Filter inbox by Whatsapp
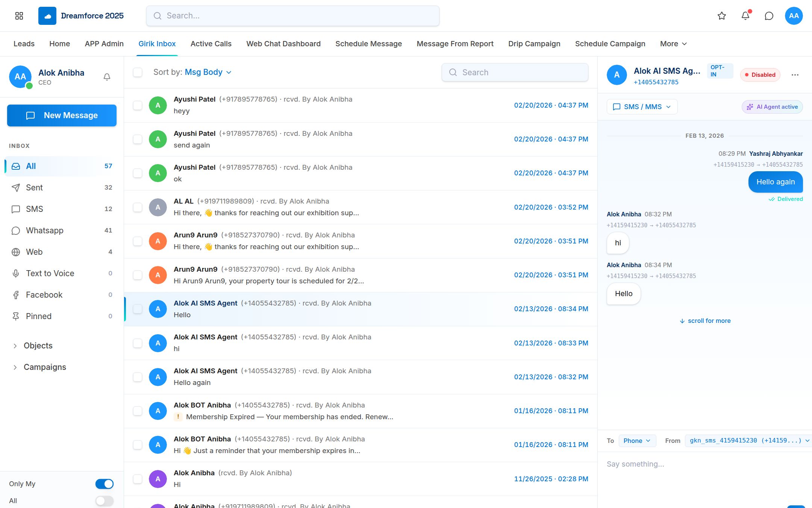This screenshot has width=812, height=508. pyautogui.click(x=62, y=230)
